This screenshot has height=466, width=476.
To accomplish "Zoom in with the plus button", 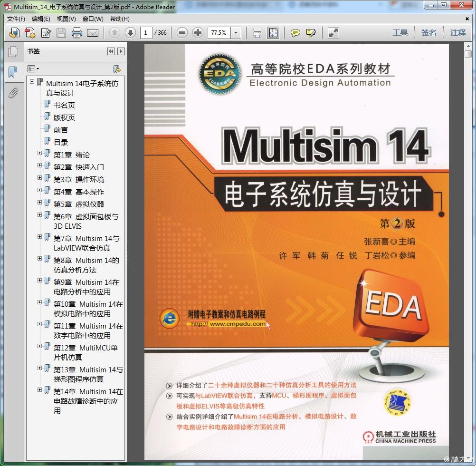I will pyautogui.click(x=198, y=33).
